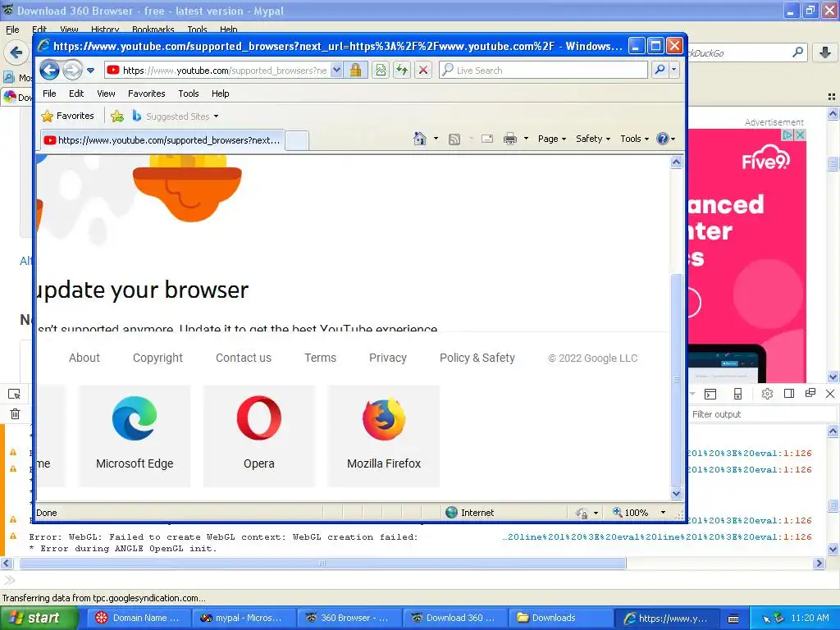Click the IE Help question mark icon
This screenshot has width=840, height=630.
663,139
